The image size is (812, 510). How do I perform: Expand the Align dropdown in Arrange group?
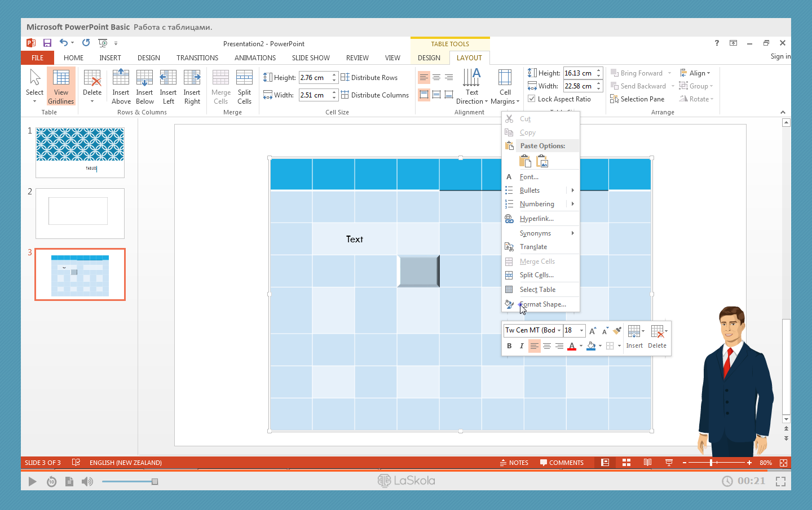pyautogui.click(x=695, y=73)
